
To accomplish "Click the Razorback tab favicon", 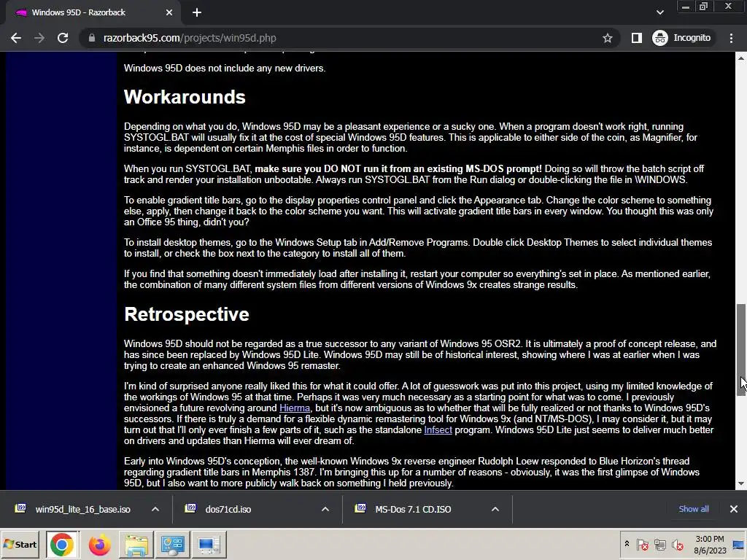I will click(x=20, y=12).
